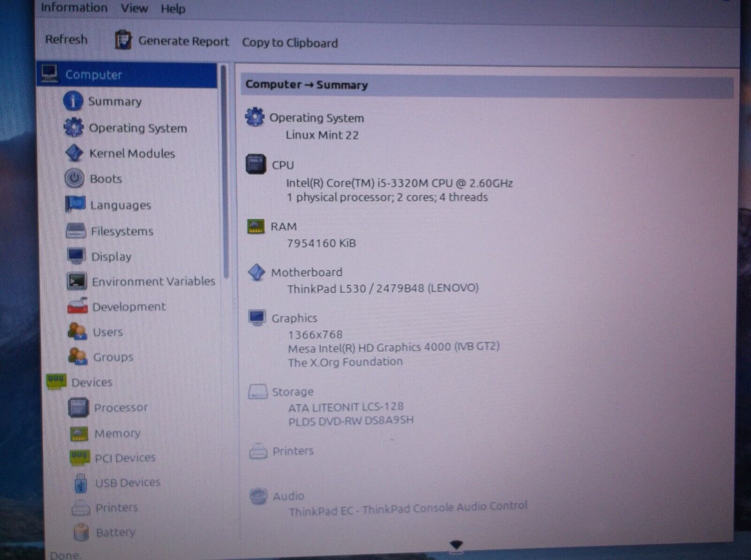Screen dimensions: 751x560
Task: Open the Help menu
Action: pos(173,8)
